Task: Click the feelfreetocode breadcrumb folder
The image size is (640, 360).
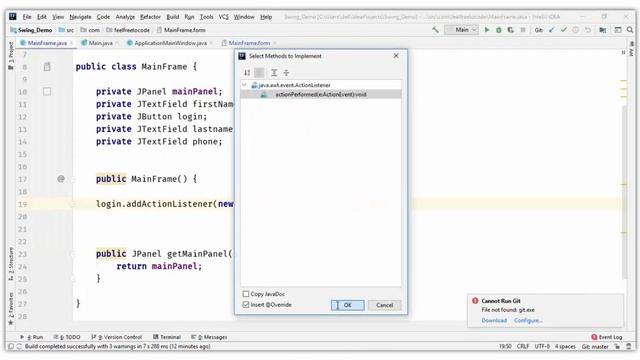Action: 128,30
